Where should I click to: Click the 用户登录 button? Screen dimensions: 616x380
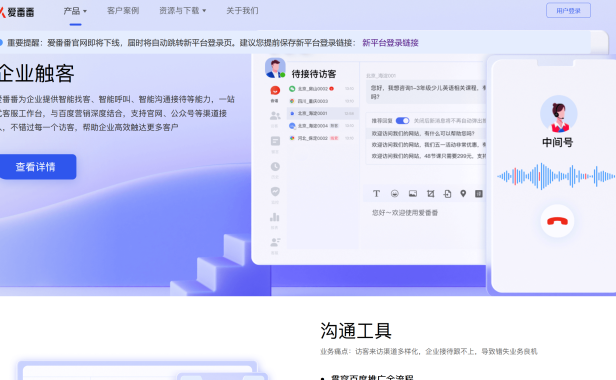568,11
